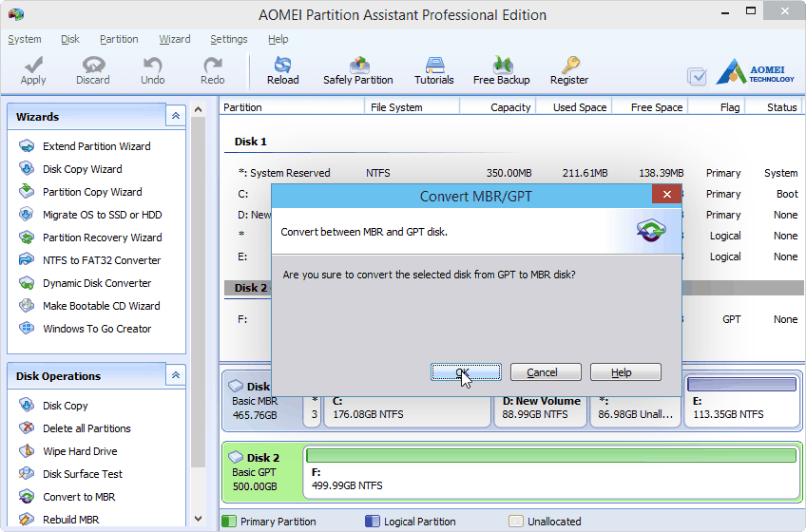The height and width of the screenshot is (532, 806).
Task: Select F: 499.99GB NTFS block on Disk 2
Action: coord(551,472)
